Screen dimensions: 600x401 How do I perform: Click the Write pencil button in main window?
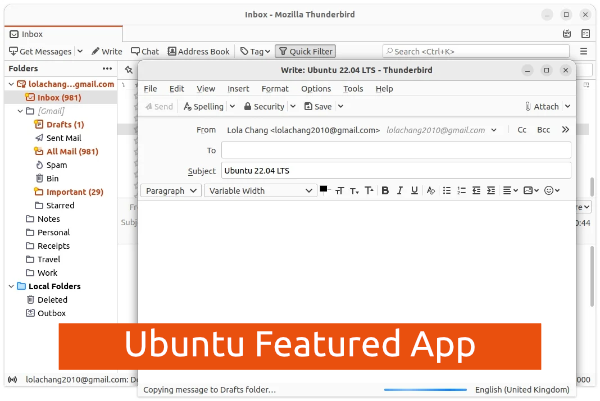pyautogui.click(x=107, y=51)
